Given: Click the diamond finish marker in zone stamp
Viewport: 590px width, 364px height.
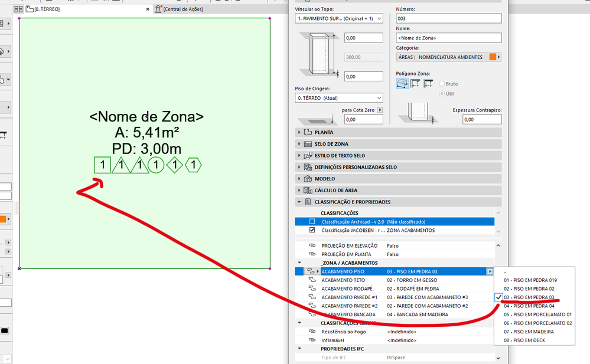Looking at the screenshot, I should [x=175, y=165].
